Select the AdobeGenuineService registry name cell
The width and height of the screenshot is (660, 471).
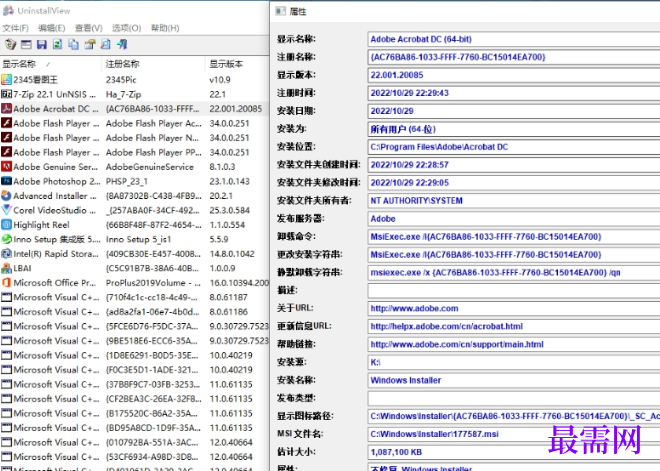[x=150, y=167]
